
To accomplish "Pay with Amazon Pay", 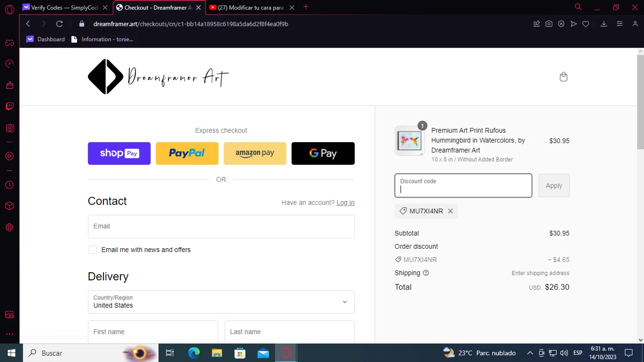I will 255,153.
